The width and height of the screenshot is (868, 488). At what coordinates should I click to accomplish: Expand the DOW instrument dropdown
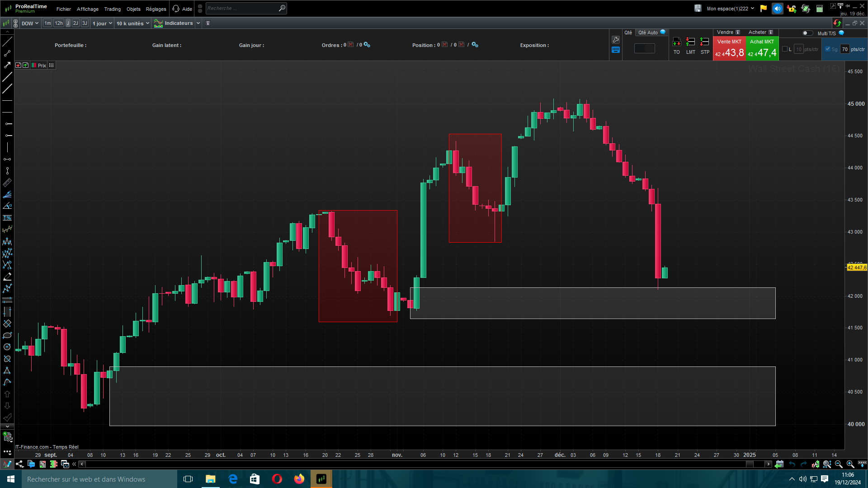click(30, 23)
